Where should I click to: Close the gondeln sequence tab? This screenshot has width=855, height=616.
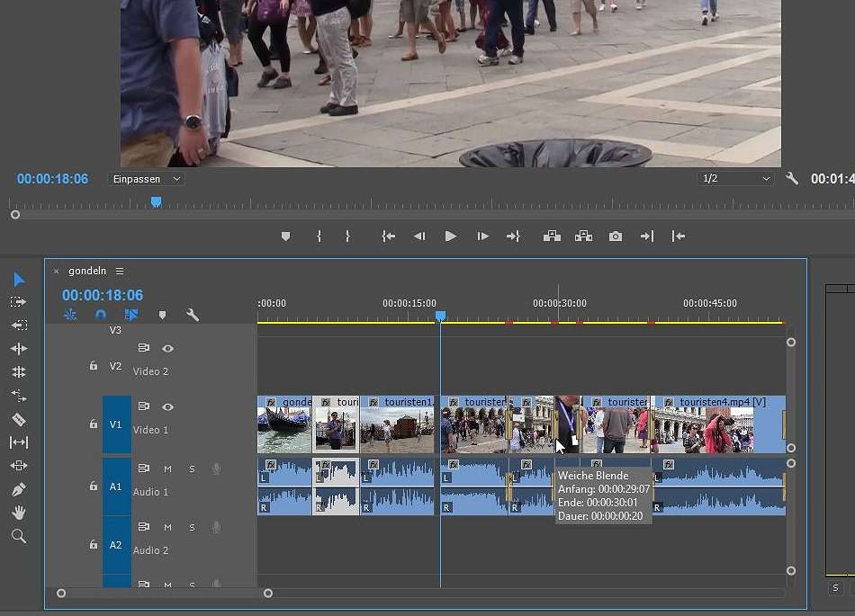56,271
